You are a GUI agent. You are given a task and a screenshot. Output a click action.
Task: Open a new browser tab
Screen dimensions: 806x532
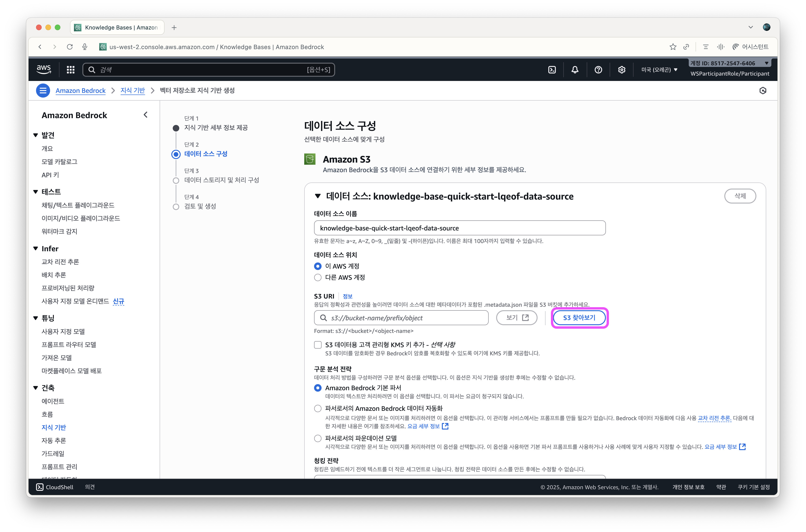(174, 27)
